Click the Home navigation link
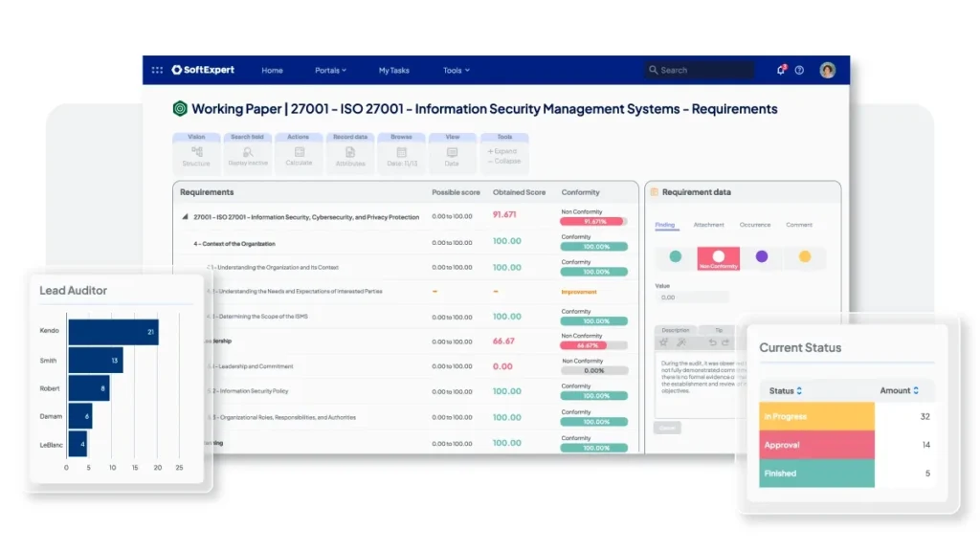 pos(272,70)
